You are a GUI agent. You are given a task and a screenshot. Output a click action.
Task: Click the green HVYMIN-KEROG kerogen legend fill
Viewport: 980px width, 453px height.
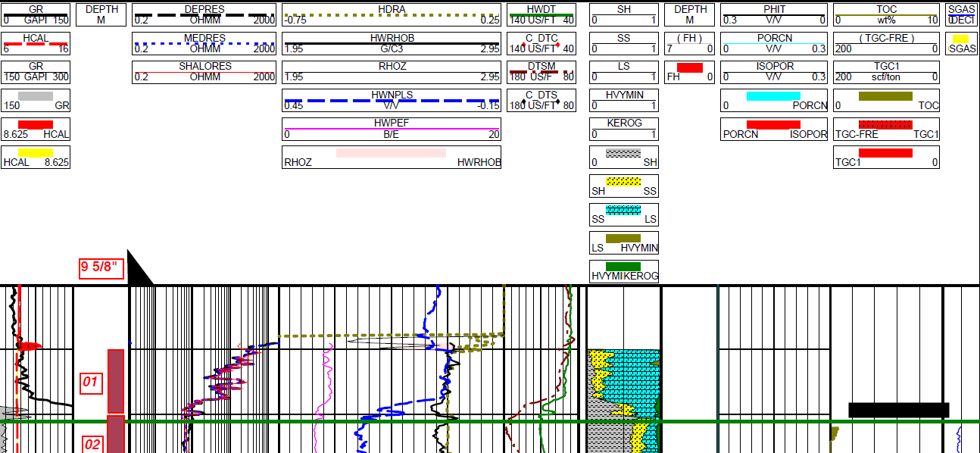point(623,267)
